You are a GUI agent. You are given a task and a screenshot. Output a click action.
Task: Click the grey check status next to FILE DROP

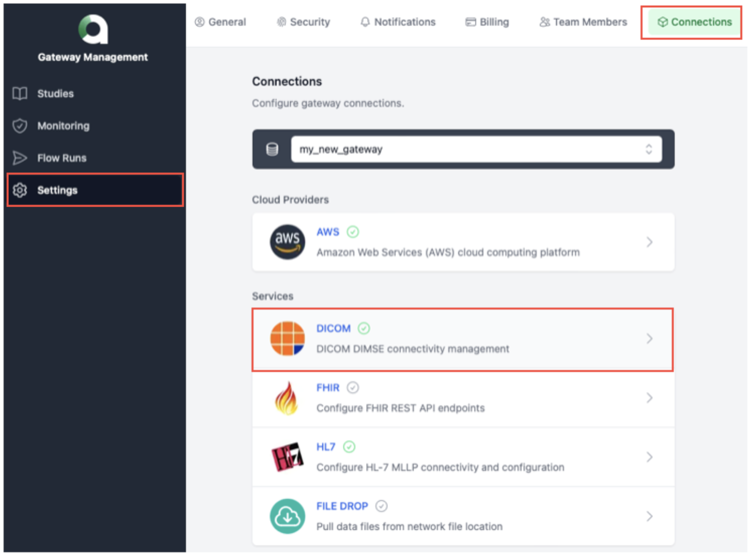(382, 506)
